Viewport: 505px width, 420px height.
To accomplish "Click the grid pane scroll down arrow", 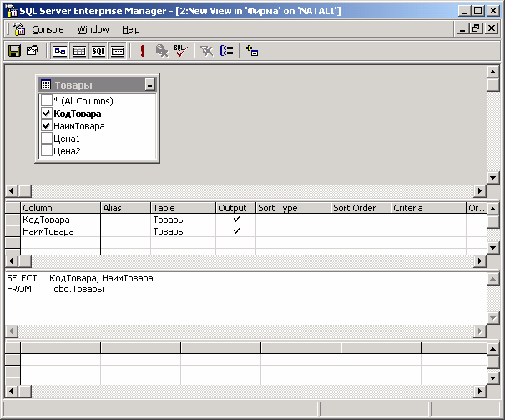I will click(x=492, y=248).
